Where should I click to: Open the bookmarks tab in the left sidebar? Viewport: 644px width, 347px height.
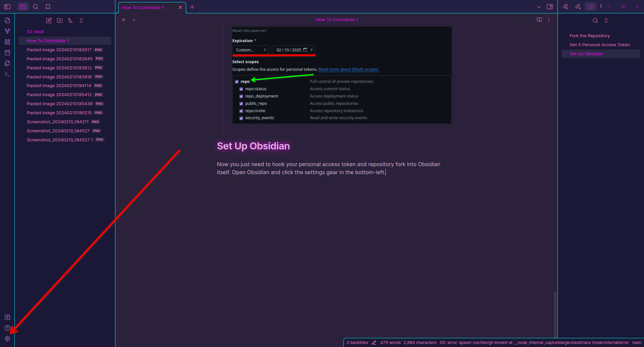[48, 7]
